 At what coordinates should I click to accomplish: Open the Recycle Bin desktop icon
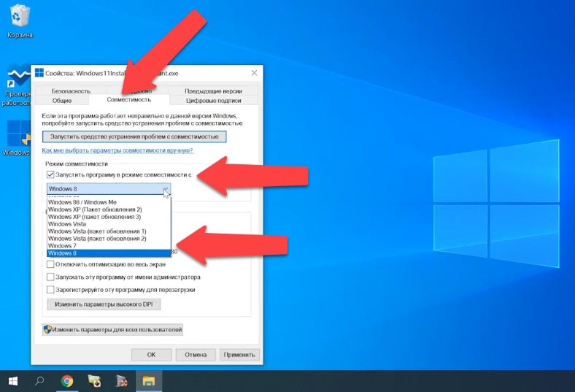tap(19, 20)
